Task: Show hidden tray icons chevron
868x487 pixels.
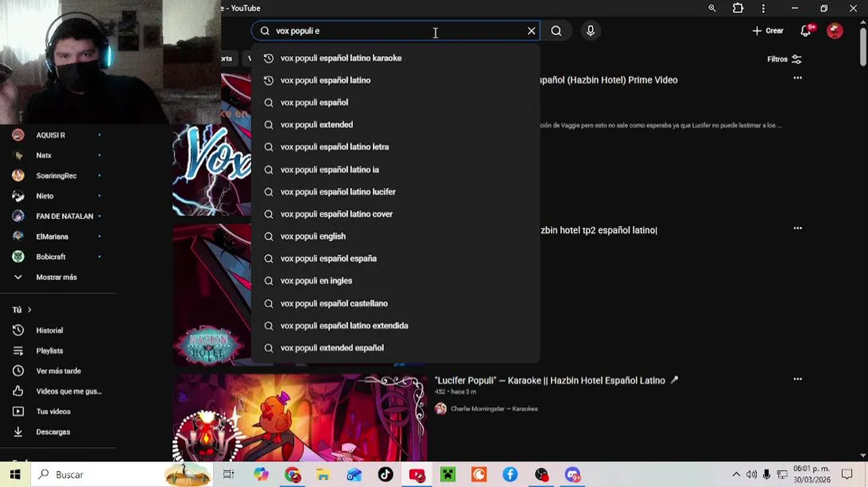Action: [737, 475]
